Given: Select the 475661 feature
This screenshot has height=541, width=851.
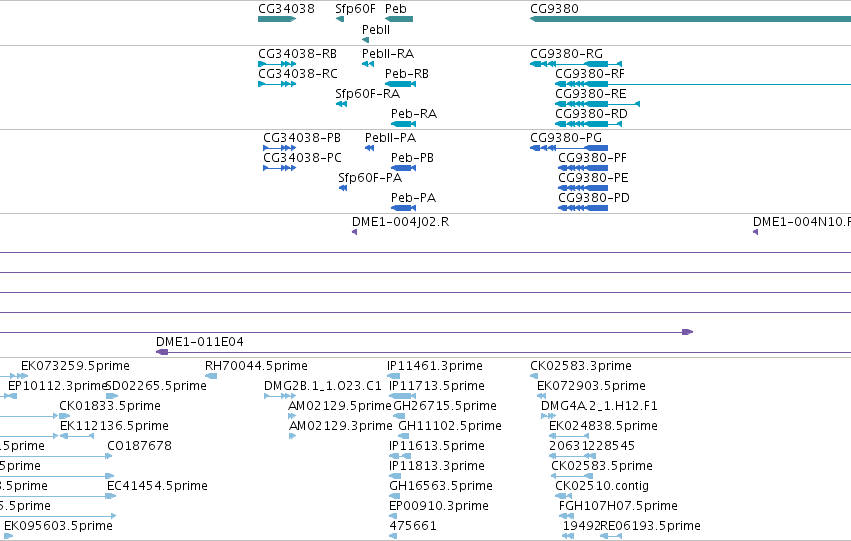Looking at the screenshot, I should pyautogui.click(x=393, y=536).
